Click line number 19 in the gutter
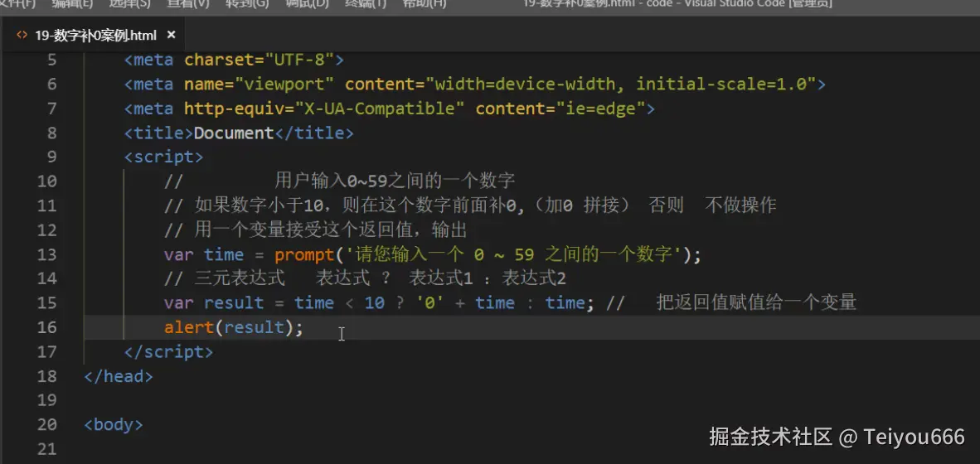 coord(46,400)
